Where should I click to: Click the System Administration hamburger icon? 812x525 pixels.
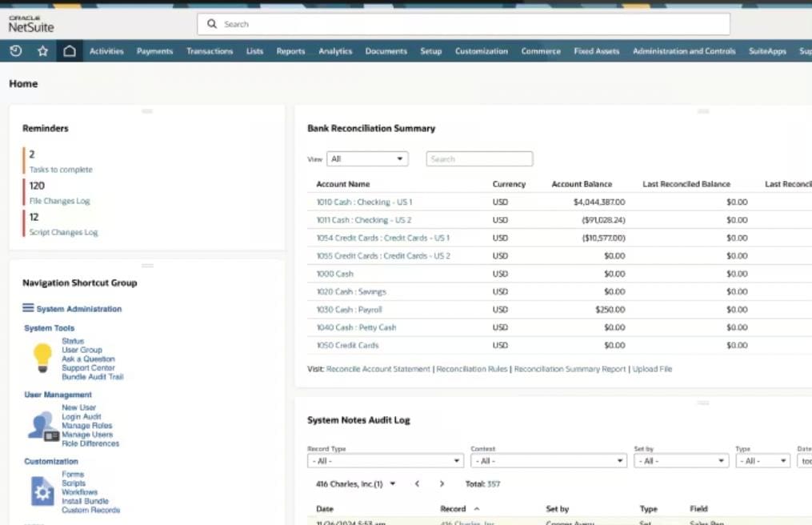28,308
